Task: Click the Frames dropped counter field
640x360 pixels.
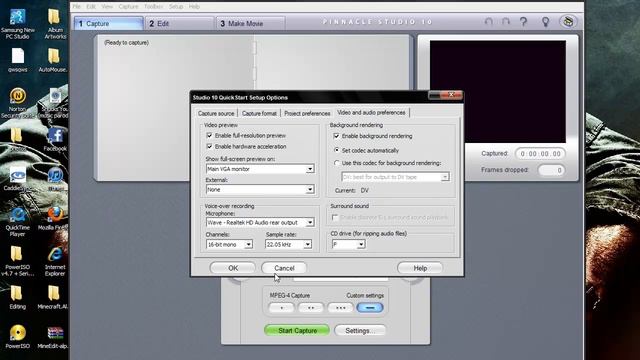Action: [x=551, y=170]
